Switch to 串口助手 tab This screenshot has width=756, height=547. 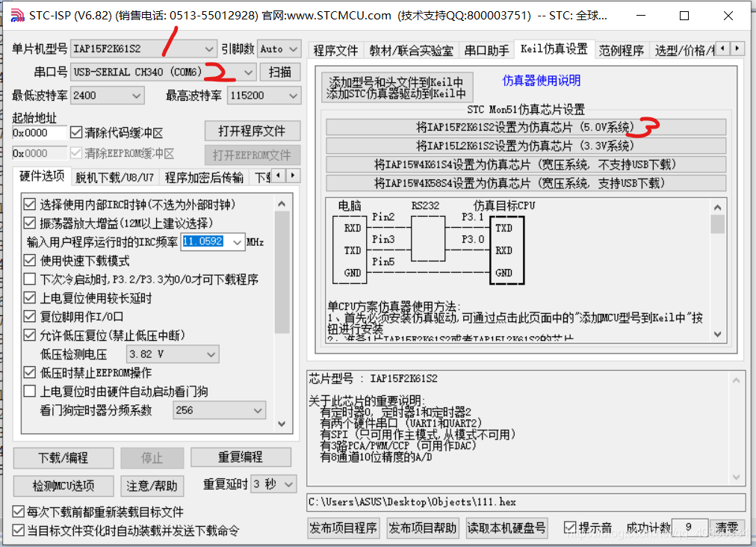(486, 50)
